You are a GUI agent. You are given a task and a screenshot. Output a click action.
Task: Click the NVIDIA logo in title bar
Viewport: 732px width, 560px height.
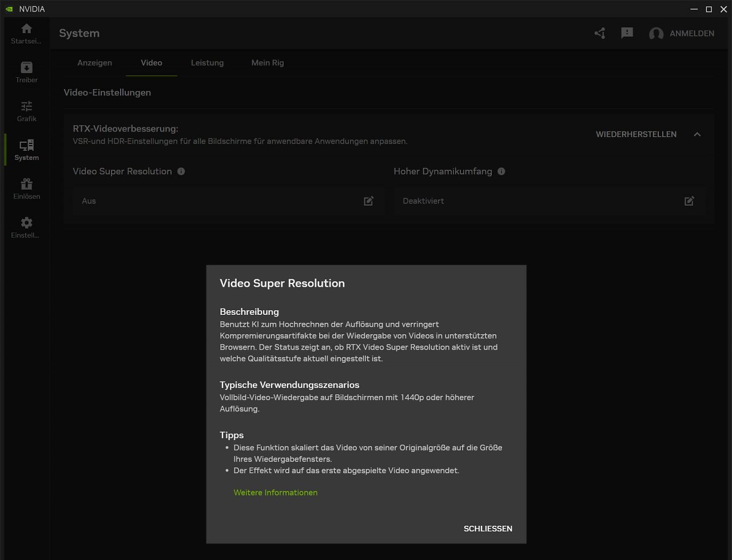coord(9,9)
